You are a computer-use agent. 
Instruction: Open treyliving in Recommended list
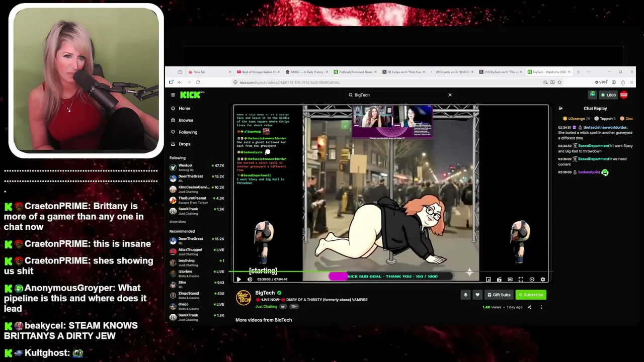pyautogui.click(x=197, y=262)
